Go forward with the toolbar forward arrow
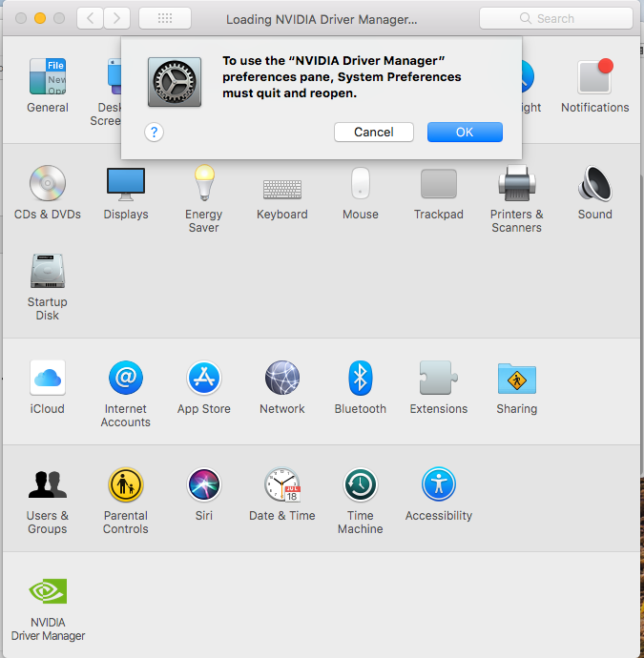644x658 pixels. point(116,18)
